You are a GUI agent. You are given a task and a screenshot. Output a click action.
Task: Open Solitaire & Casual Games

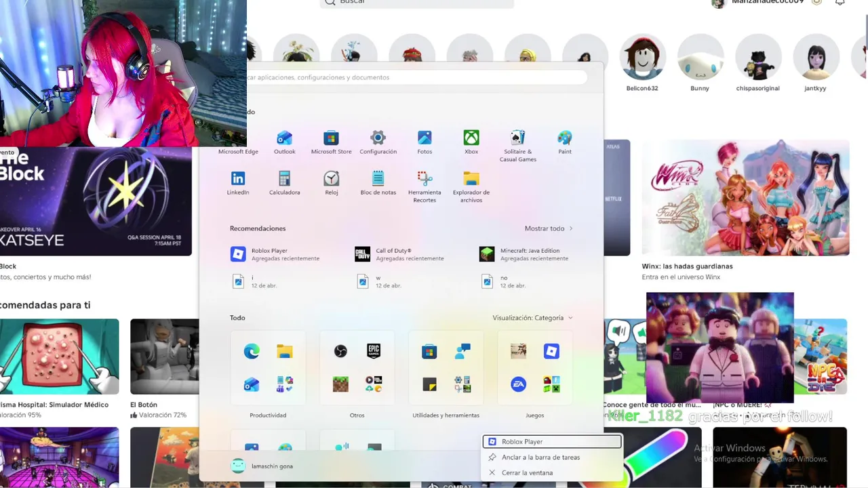coord(518,138)
